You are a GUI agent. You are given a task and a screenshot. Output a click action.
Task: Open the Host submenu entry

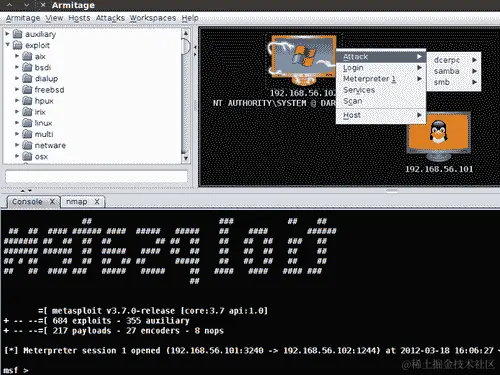(x=381, y=115)
